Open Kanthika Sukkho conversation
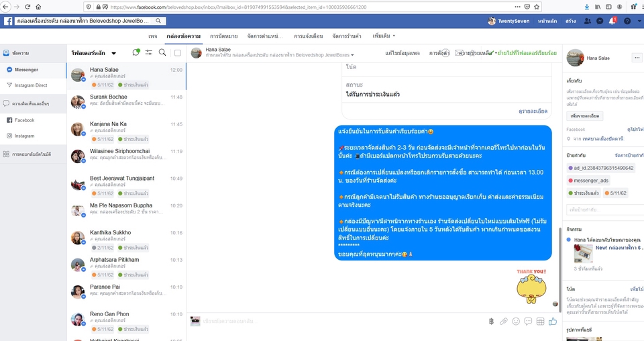 127,239
